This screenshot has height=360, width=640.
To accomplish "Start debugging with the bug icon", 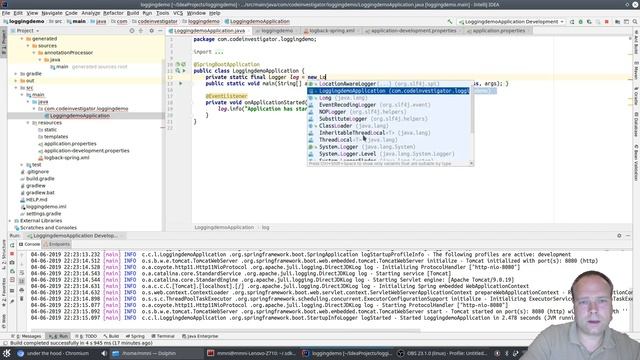I will click(x=580, y=22).
